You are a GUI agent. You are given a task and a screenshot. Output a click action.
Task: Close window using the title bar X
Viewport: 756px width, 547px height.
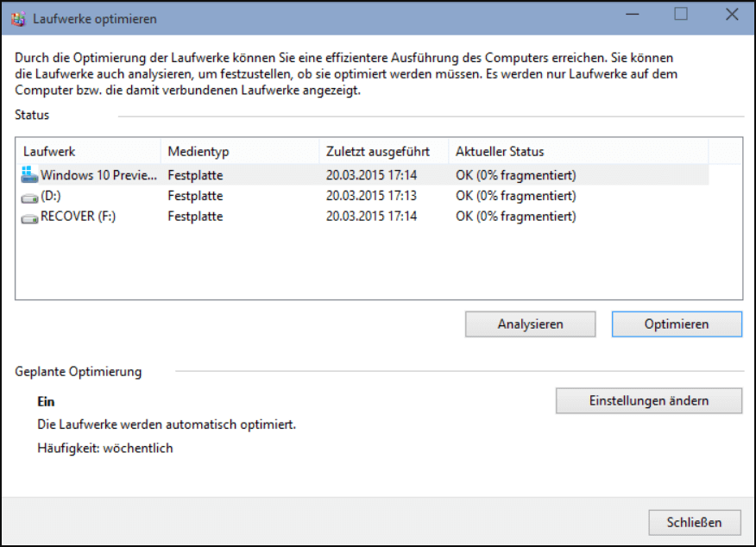[732, 15]
